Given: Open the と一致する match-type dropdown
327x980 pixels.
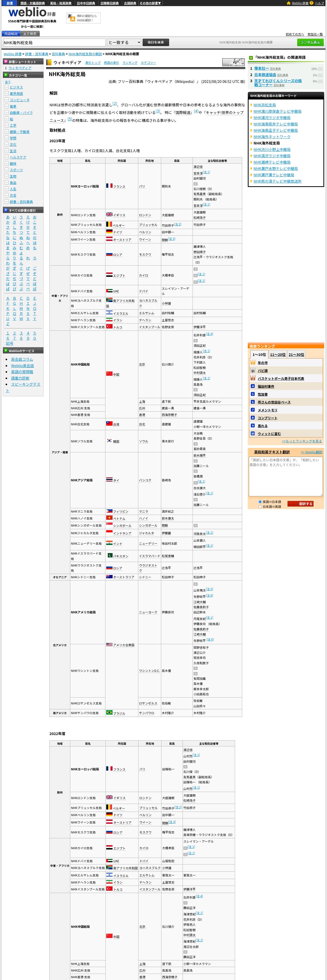Looking at the screenshot, I should [124, 42].
